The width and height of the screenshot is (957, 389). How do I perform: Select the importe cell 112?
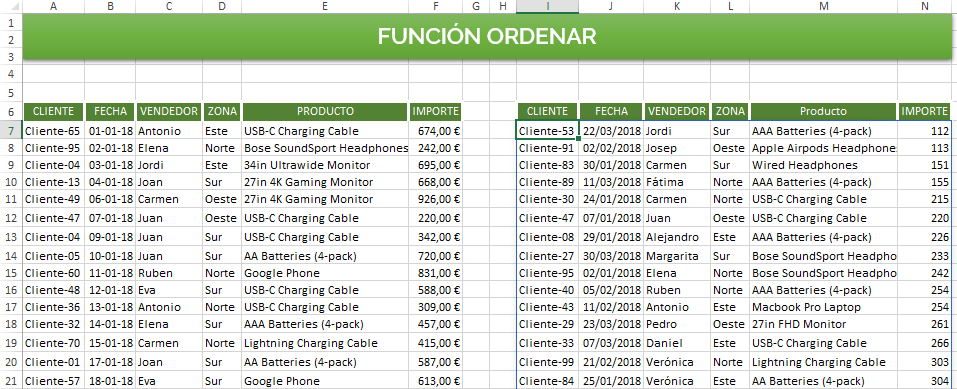[x=925, y=131]
